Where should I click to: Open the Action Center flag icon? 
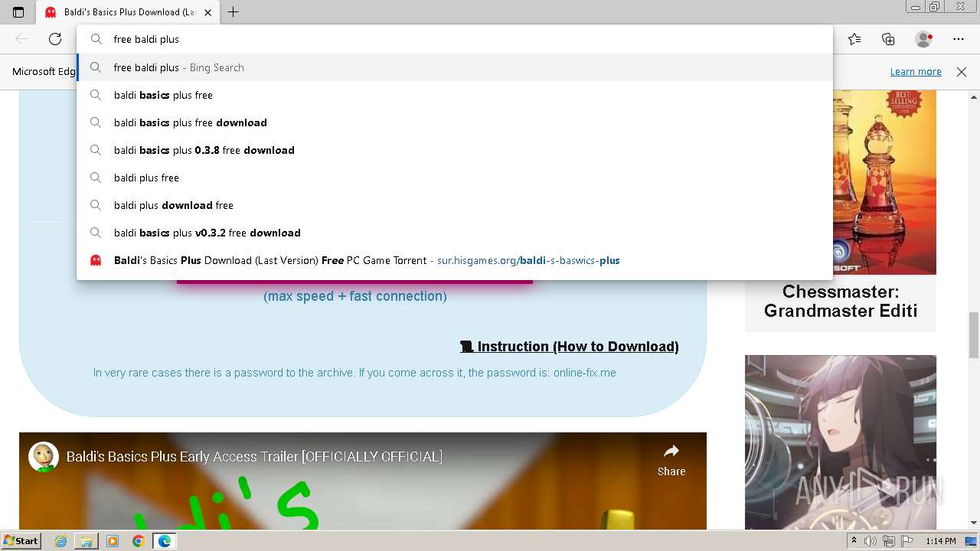pyautogui.click(x=907, y=541)
